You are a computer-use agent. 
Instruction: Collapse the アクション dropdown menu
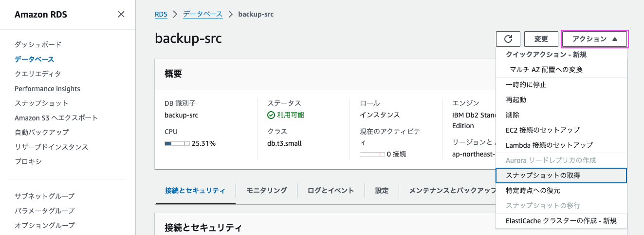click(595, 39)
